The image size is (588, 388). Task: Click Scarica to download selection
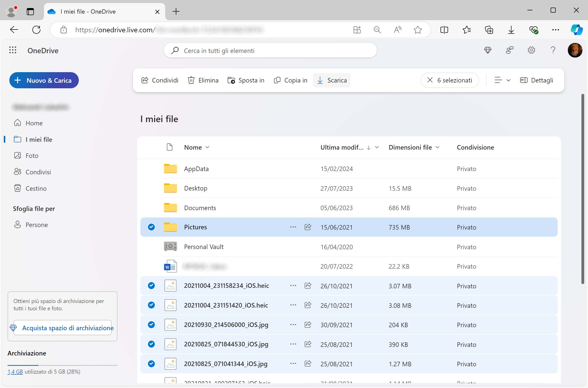point(332,80)
